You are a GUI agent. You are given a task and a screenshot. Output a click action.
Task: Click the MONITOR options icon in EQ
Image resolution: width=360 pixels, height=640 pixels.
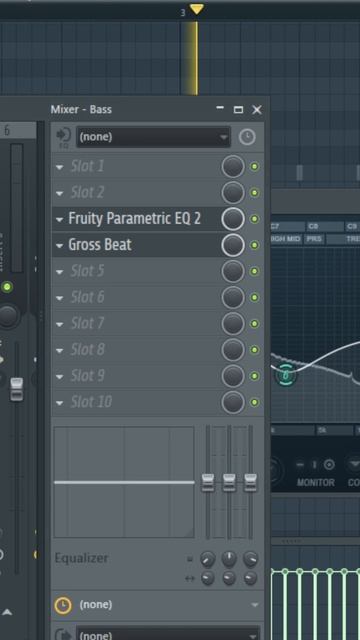pyautogui.click(x=329, y=464)
